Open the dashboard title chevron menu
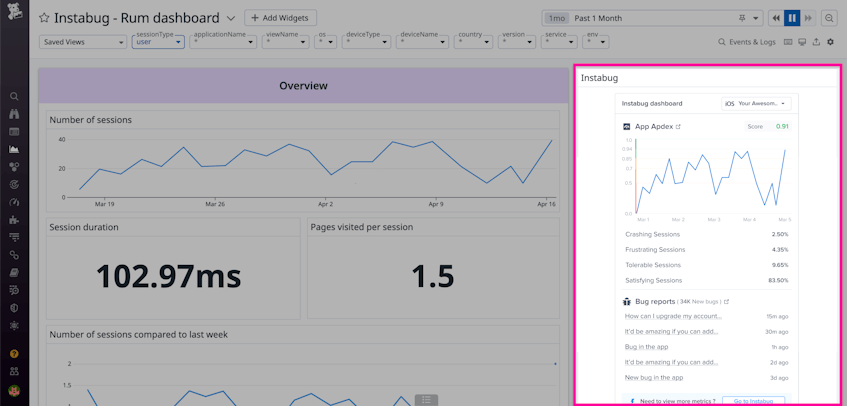 [231, 18]
